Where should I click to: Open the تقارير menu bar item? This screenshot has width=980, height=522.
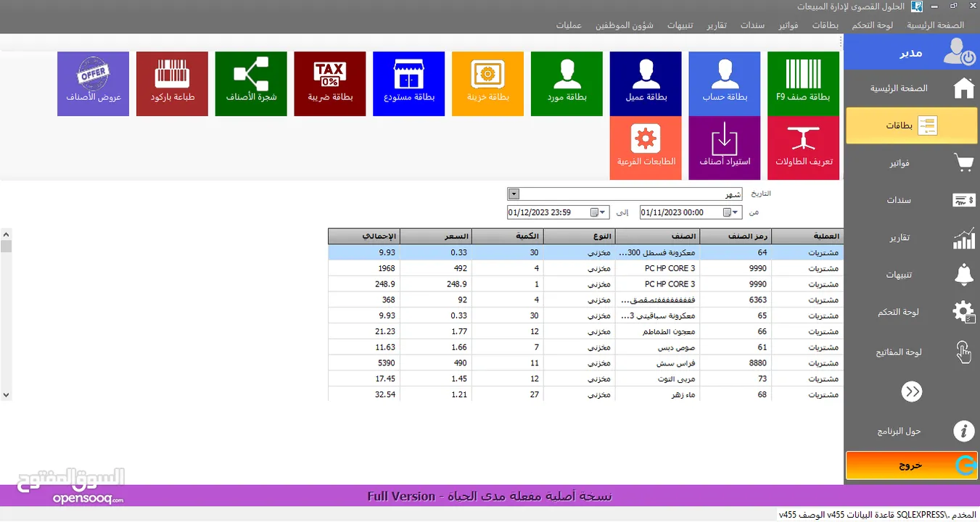[716, 25]
